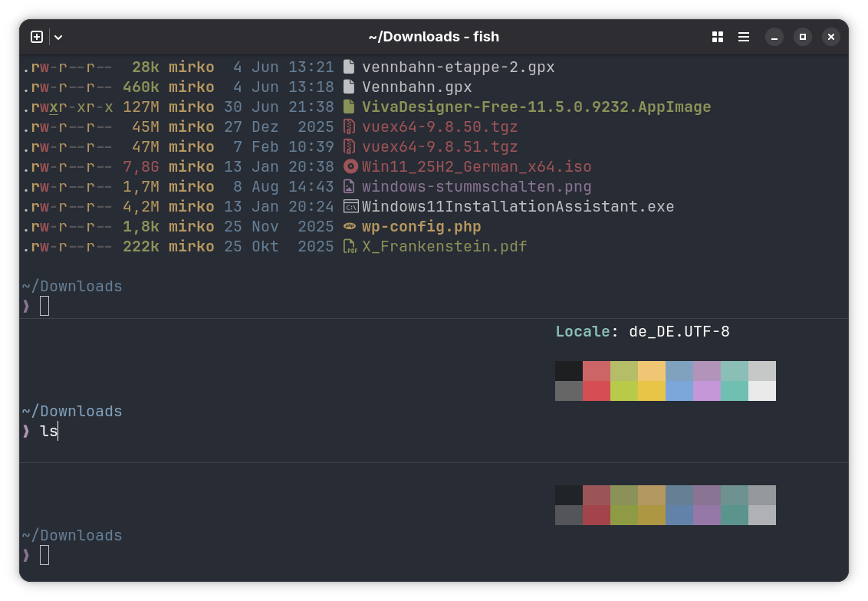Click the de_DE.UTF-8 locale value
Viewport: 868px width, 601px height.
(679, 331)
